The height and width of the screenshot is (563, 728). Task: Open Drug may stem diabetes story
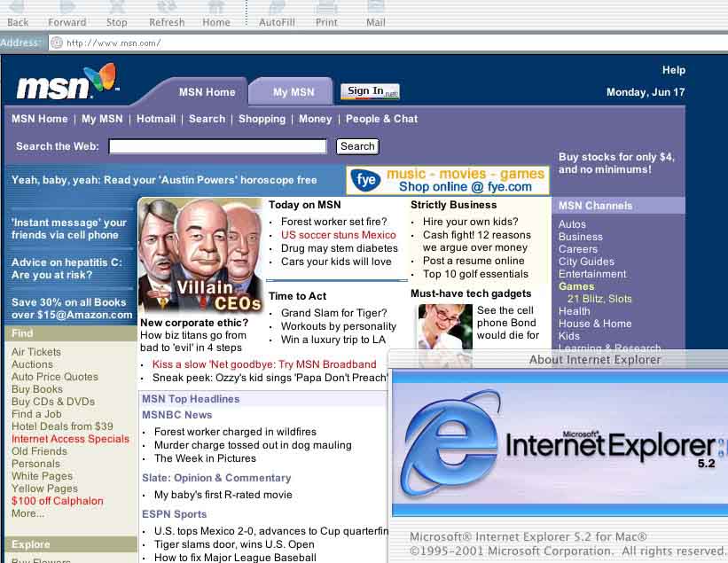click(340, 248)
